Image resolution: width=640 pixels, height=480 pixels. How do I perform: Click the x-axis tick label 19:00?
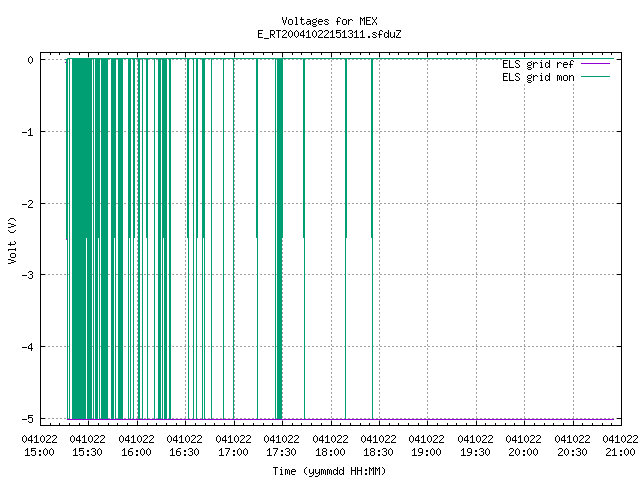[427, 452]
